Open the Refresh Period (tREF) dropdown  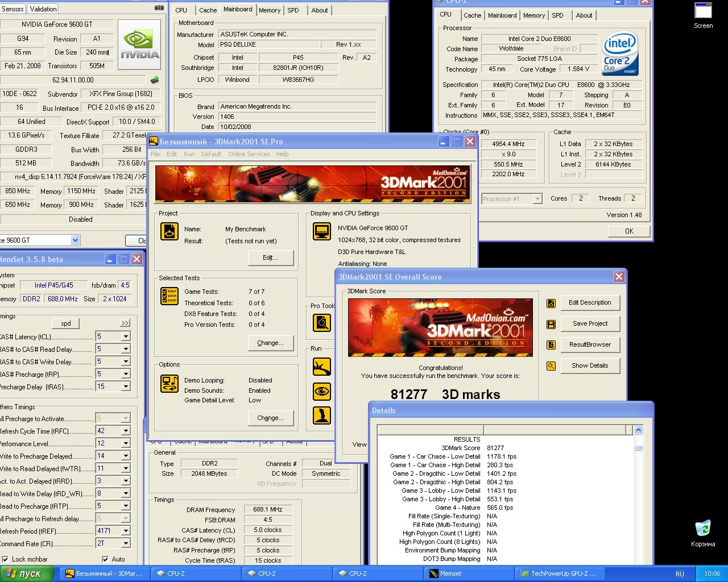126,531
